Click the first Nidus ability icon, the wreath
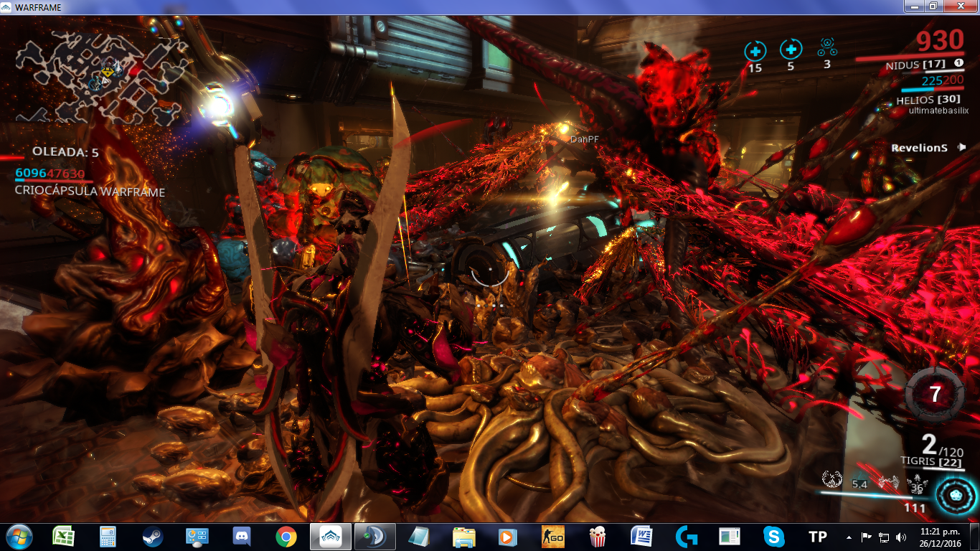 [x=831, y=479]
